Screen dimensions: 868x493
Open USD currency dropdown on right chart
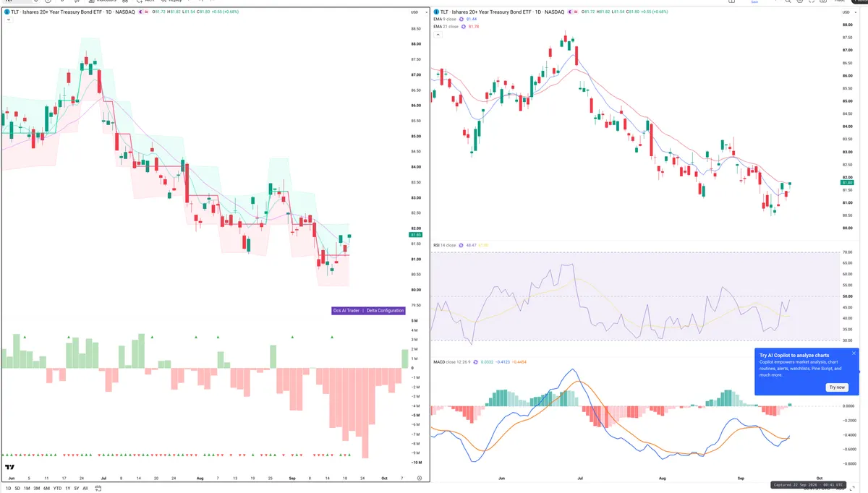(x=848, y=12)
